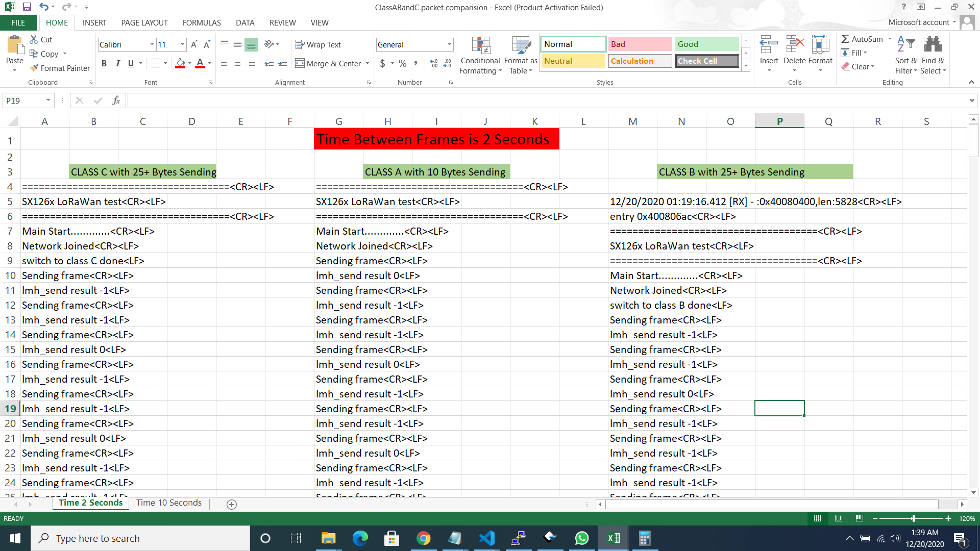Toggle Bold formatting
Viewport: 980px width, 551px height.
pyautogui.click(x=104, y=64)
